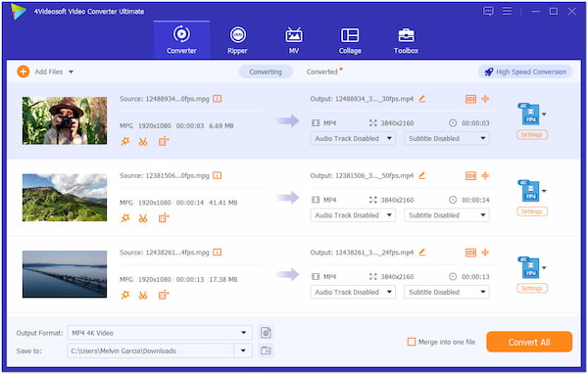
Task: Open subtitle dropdown for 12488934 video
Action: (x=447, y=138)
